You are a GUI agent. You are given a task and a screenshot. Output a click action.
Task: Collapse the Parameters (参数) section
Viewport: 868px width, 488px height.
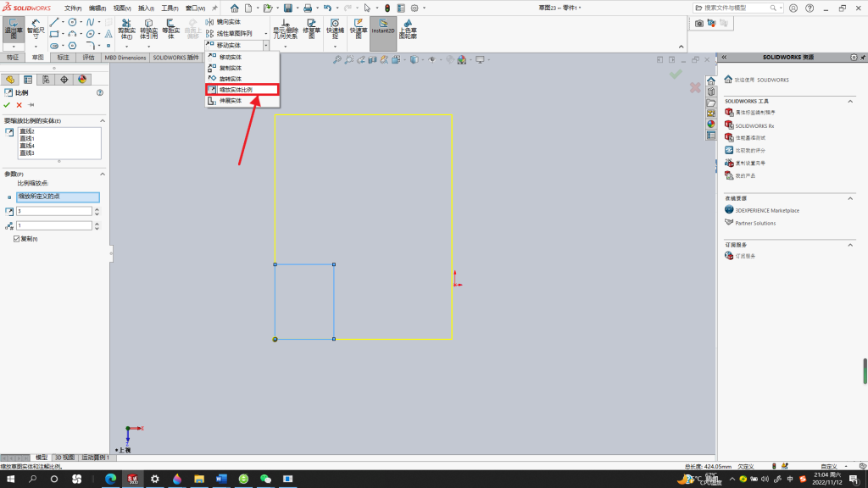pos(103,175)
